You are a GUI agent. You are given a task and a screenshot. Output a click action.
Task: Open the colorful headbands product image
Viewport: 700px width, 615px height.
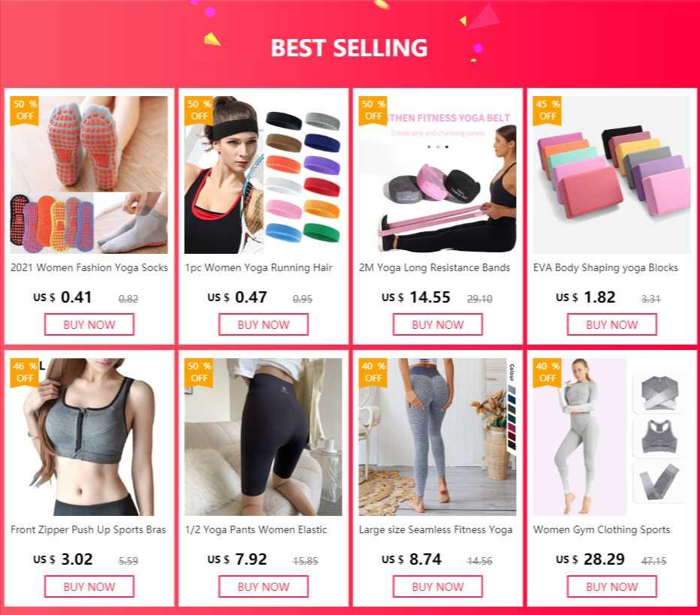click(x=264, y=175)
